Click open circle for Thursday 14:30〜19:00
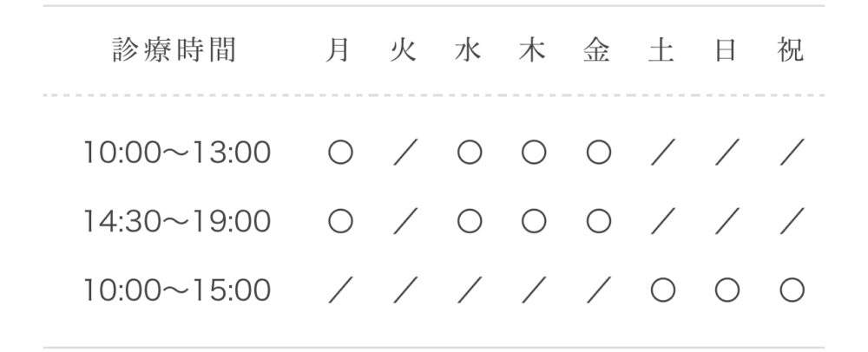This screenshot has width=868, height=352. pos(534,221)
